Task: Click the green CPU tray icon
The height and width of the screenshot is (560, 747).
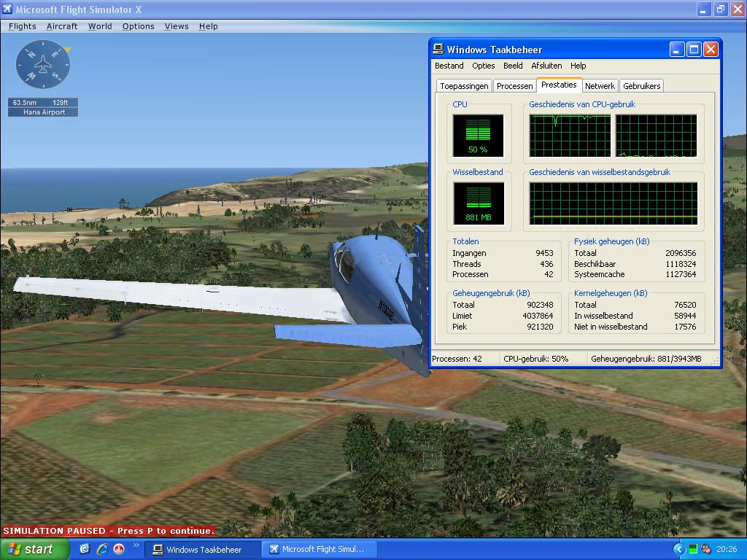Action: pos(693,550)
